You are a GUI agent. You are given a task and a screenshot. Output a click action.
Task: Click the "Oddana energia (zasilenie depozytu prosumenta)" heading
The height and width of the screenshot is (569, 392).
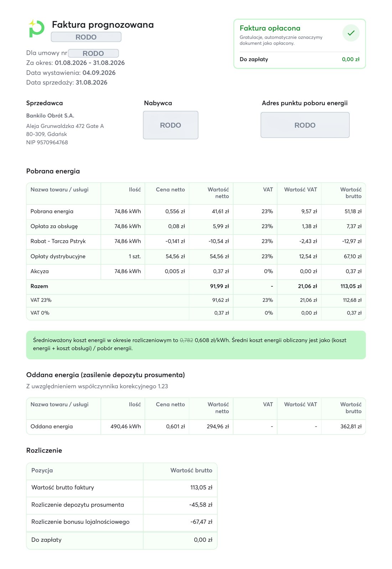click(105, 375)
